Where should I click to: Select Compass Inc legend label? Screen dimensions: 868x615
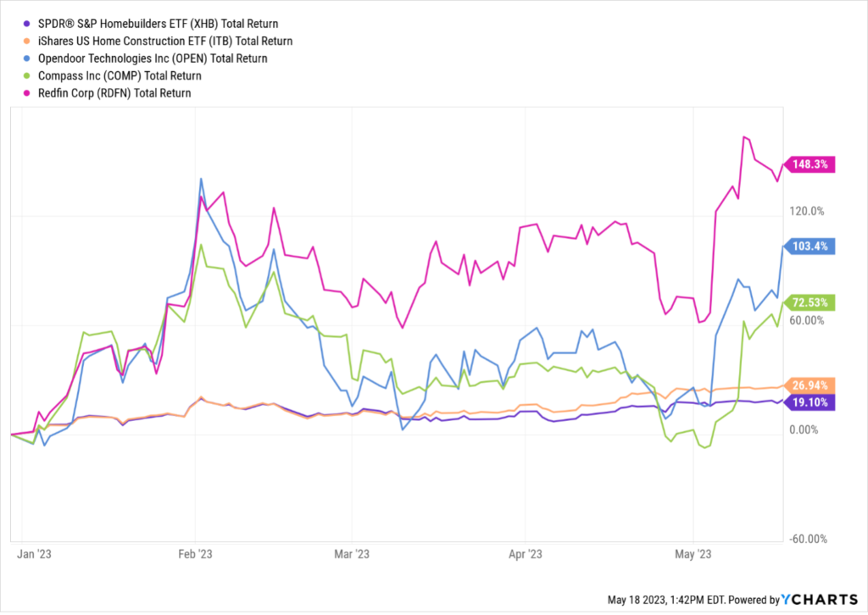coord(108,75)
